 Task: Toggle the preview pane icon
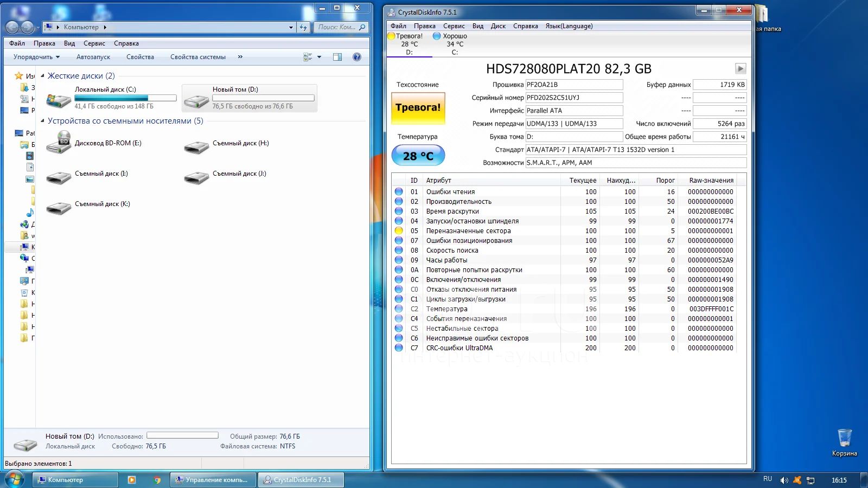click(337, 57)
